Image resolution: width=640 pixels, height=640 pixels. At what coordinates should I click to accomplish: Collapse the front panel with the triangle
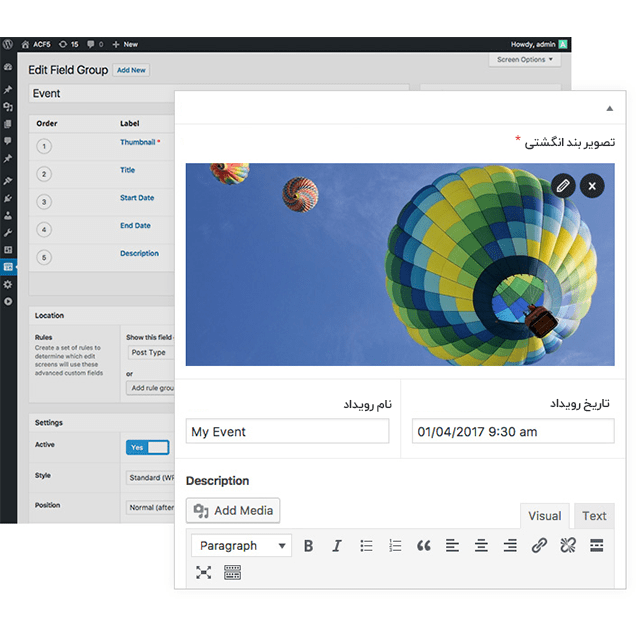(609, 108)
